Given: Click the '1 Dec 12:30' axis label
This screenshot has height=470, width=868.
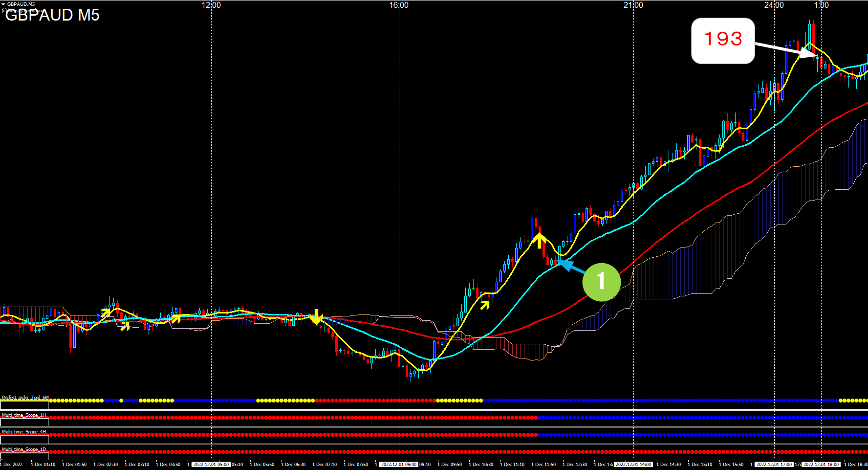Looking at the screenshot, I should click(x=575, y=465).
